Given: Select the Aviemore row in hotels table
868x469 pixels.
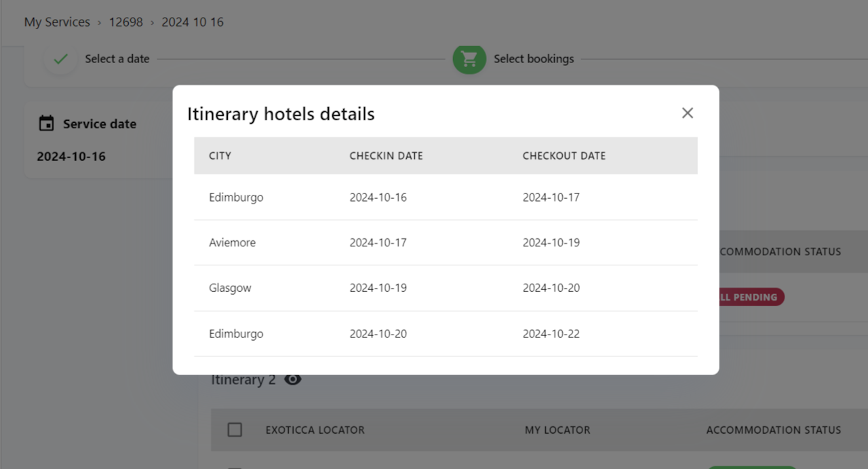Looking at the screenshot, I should point(445,242).
